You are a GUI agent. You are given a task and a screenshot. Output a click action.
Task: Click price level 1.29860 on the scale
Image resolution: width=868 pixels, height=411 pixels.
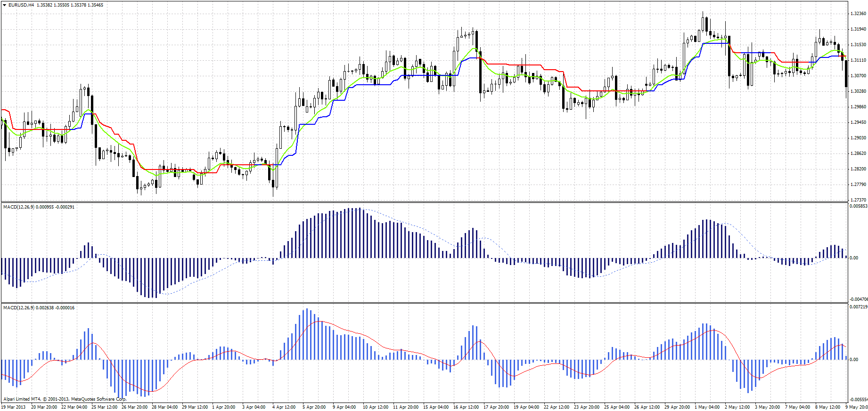point(859,107)
